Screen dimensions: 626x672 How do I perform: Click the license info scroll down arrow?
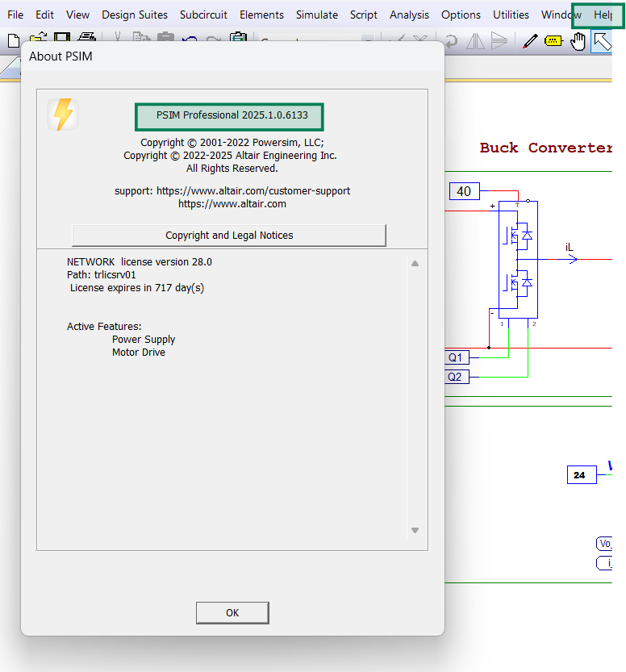(415, 531)
